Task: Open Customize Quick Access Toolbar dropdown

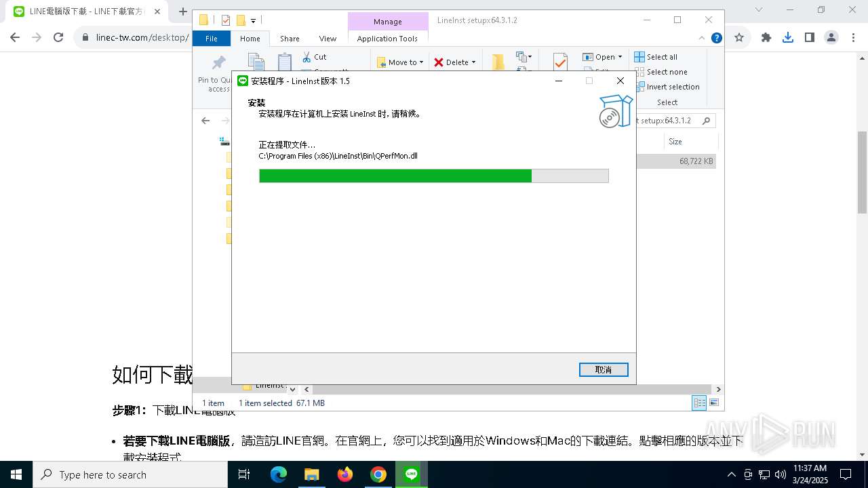Action: point(253,21)
